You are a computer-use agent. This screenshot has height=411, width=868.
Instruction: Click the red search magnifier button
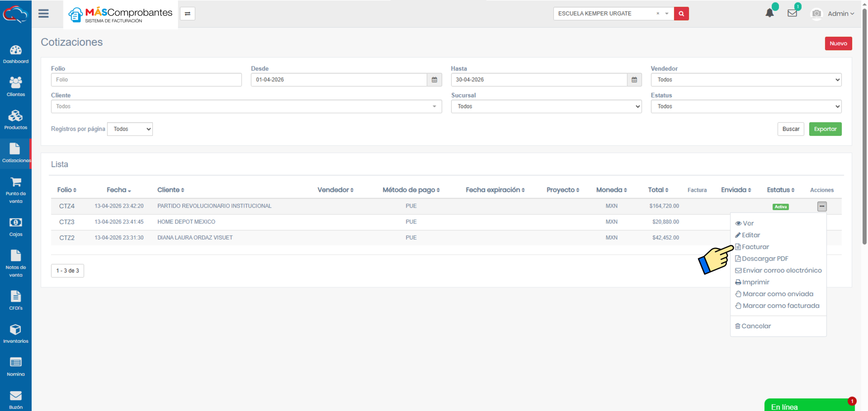681,14
